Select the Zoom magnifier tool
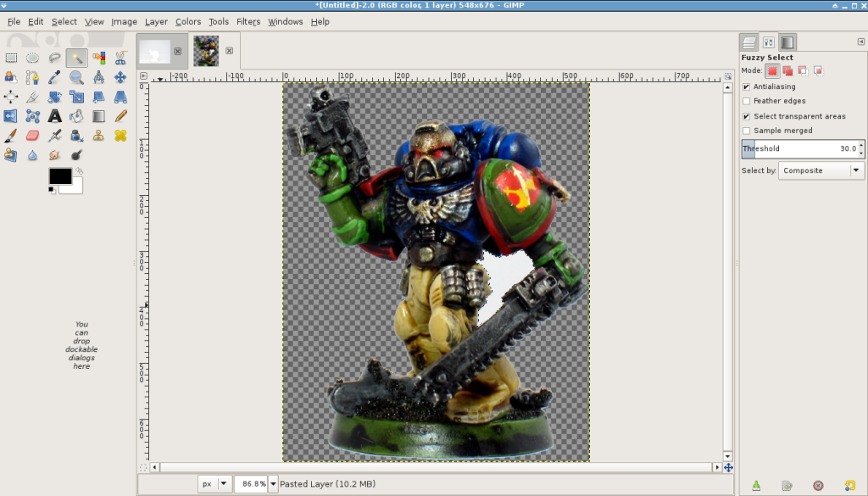 76,77
